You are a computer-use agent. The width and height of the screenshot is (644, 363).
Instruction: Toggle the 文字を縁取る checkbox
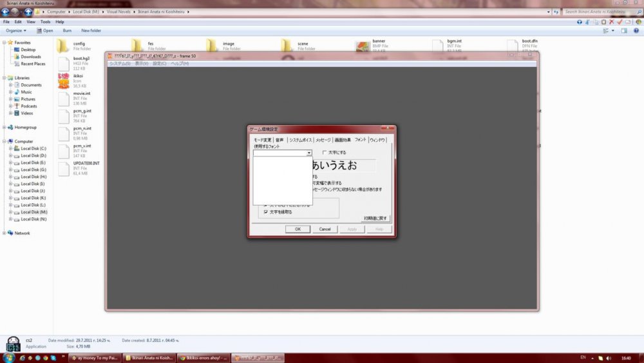pyautogui.click(x=266, y=211)
